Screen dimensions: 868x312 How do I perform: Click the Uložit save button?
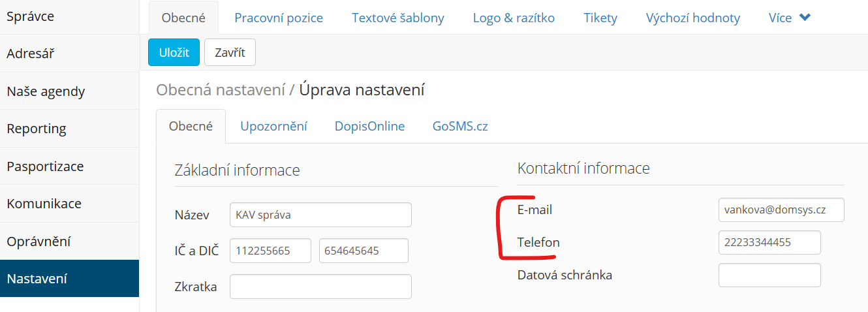point(174,52)
